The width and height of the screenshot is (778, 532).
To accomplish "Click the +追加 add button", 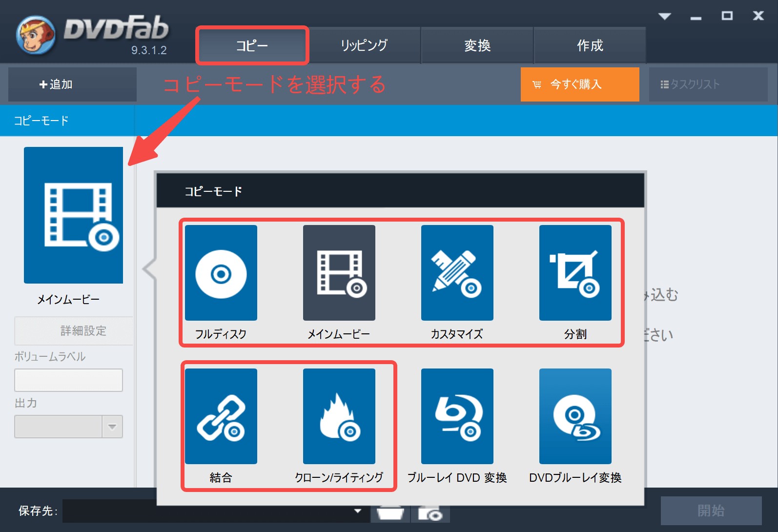I will 72,84.
